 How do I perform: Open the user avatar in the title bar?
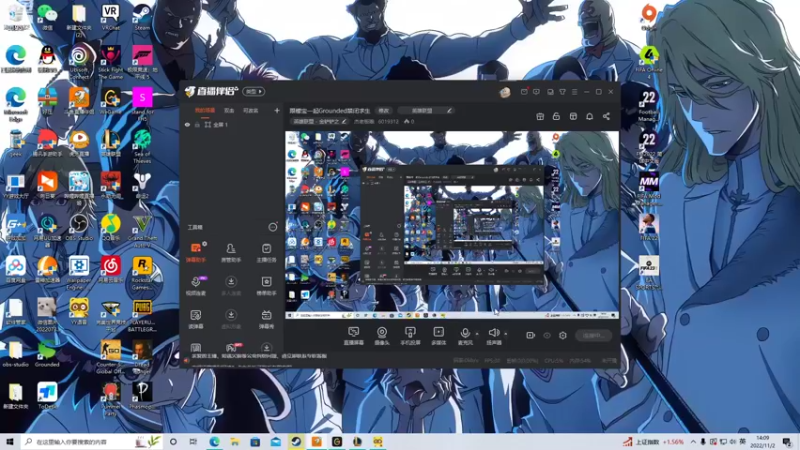[x=505, y=92]
